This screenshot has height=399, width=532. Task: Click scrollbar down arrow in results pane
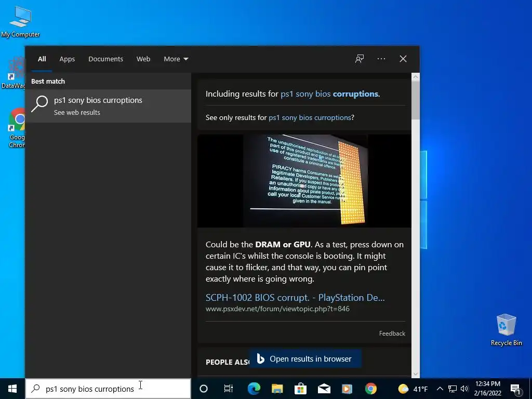[x=416, y=374]
